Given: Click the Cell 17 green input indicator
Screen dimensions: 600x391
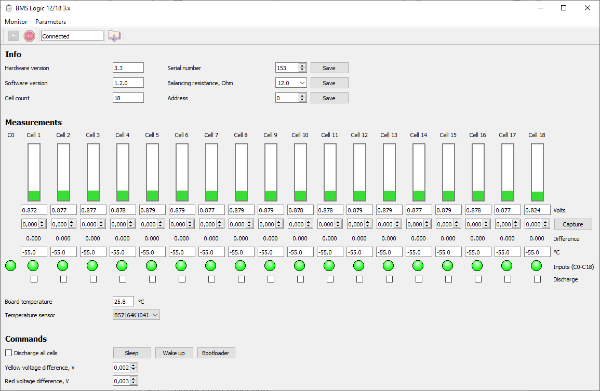Looking at the screenshot, I should pos(507,266).
